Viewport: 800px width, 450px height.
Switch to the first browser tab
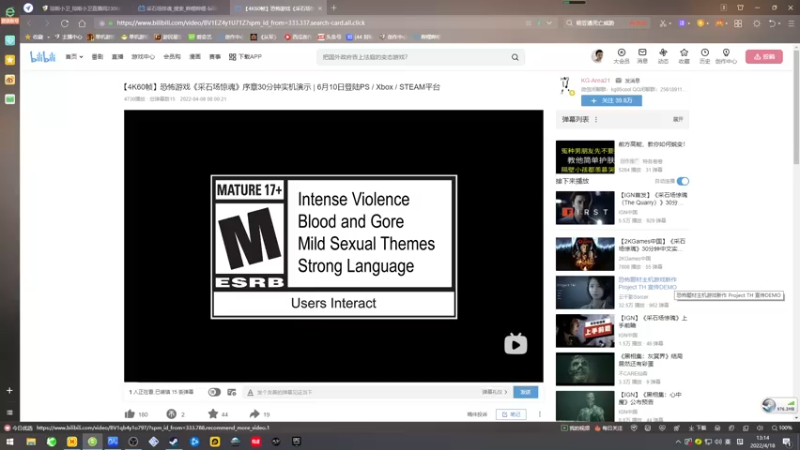point(84,8)
